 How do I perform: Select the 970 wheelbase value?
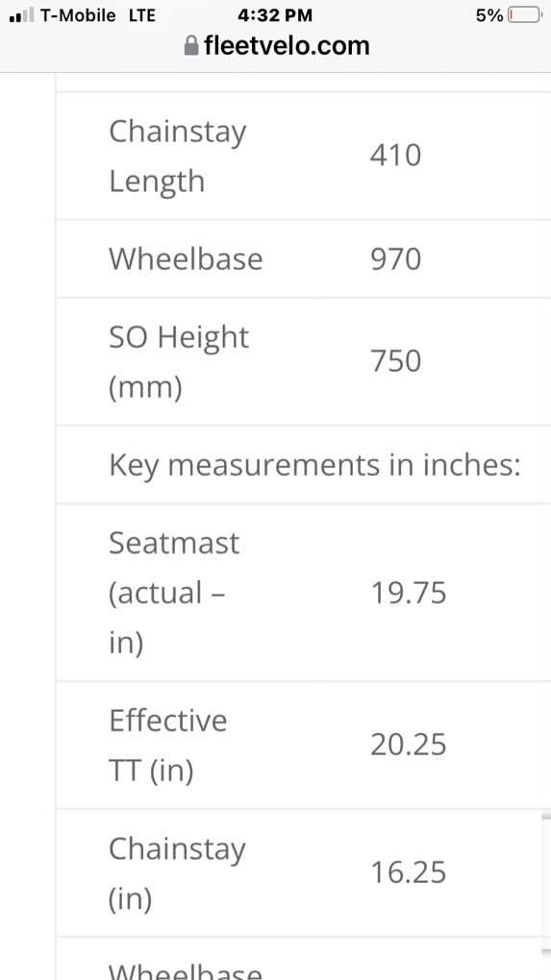[x=395, y=258]
